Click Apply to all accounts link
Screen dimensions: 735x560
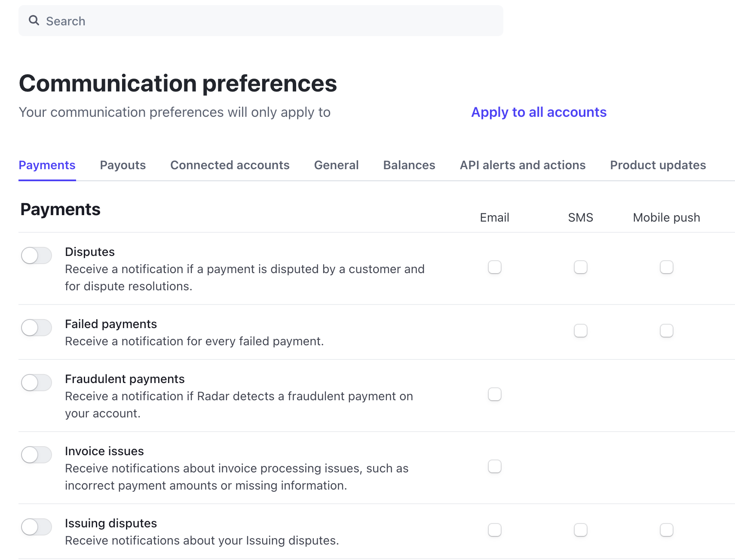[x=539, y=112]
